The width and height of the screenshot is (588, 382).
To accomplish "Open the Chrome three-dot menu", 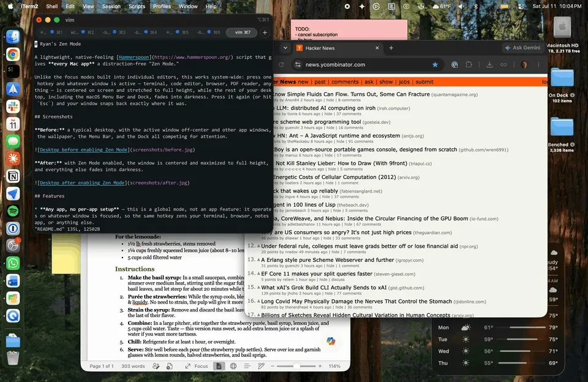I will pyautogui.click(x=538, y=64).
